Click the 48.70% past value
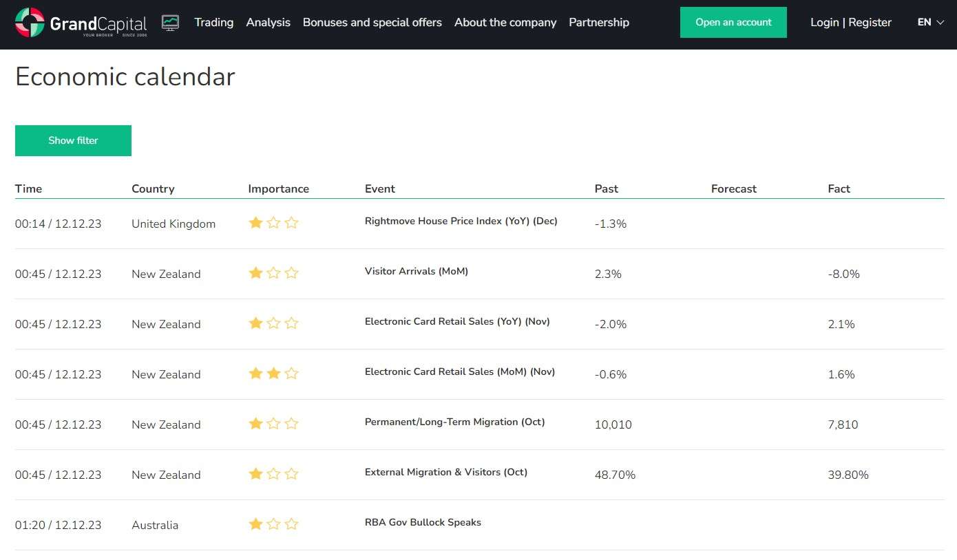 [615, 475]
